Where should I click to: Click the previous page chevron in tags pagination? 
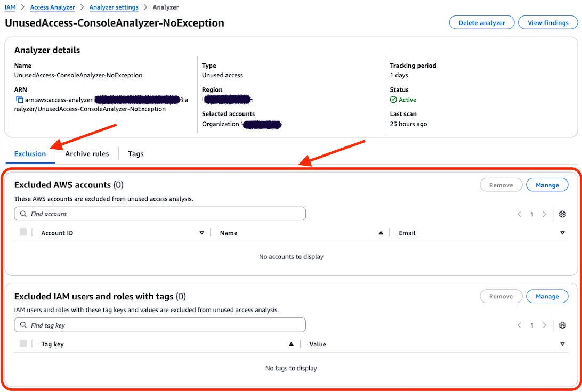click(519, 325)
